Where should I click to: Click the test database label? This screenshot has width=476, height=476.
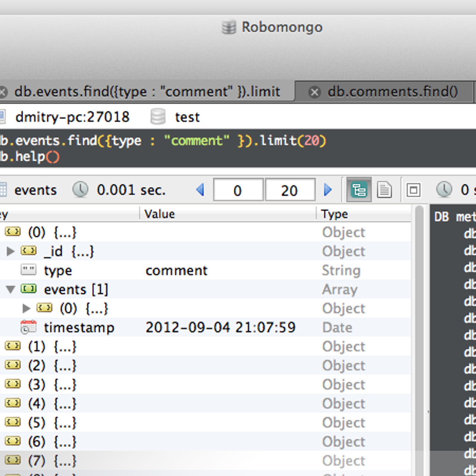(187, 117)
